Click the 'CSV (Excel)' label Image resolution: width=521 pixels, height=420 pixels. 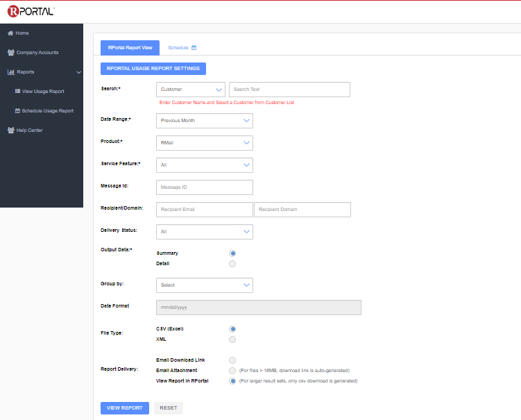[x=170, y=329]
